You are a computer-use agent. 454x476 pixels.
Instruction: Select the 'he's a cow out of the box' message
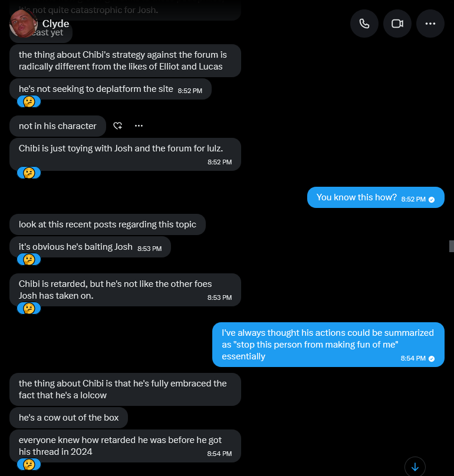point(68,418)
